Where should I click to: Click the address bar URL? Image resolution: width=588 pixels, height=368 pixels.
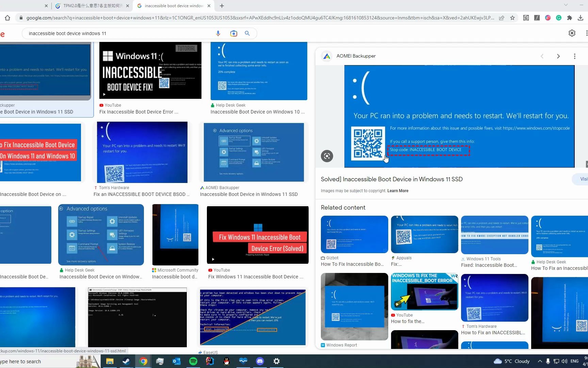(x=260, y=18)
